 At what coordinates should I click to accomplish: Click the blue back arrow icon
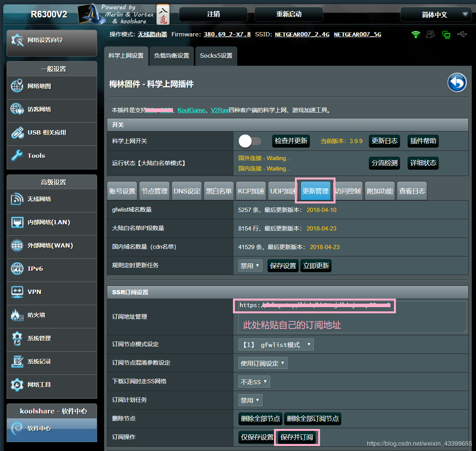pos(457,82)
